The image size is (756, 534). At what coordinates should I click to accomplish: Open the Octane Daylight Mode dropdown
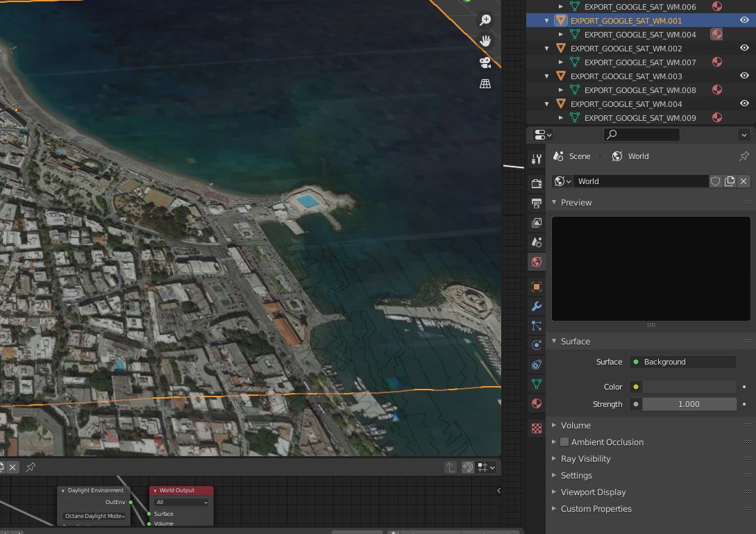coord(94,516)
